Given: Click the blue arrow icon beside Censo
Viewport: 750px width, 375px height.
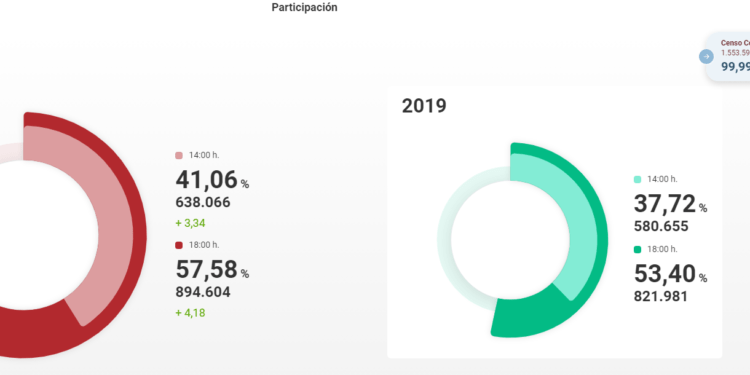Looking at the screenshot, I should click(706, 56).
